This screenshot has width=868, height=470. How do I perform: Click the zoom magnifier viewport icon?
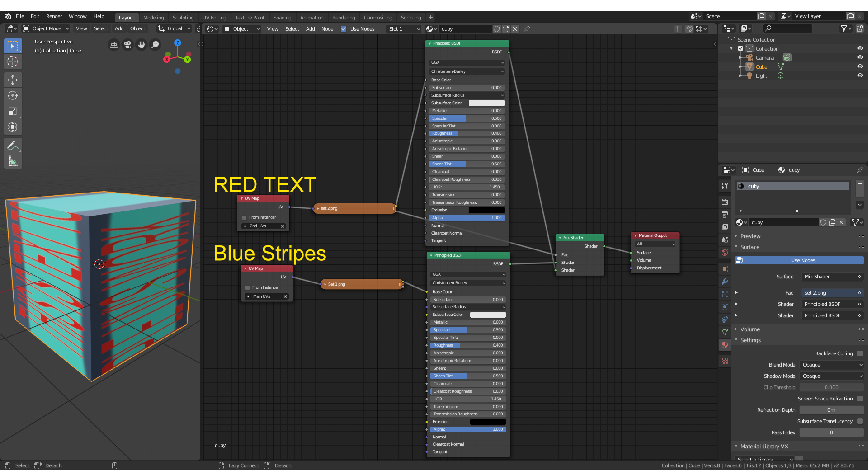pos(155,45)
